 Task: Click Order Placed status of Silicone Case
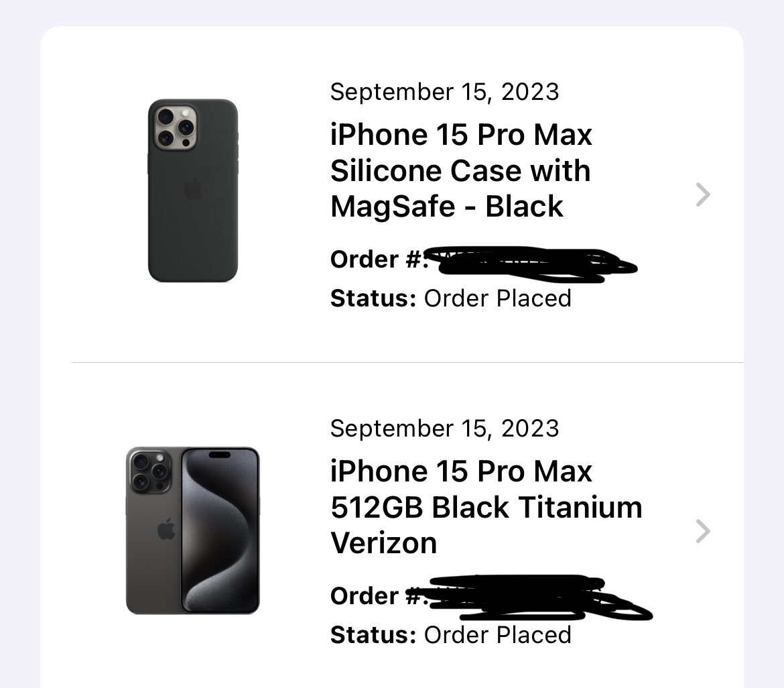coord(497,298)
